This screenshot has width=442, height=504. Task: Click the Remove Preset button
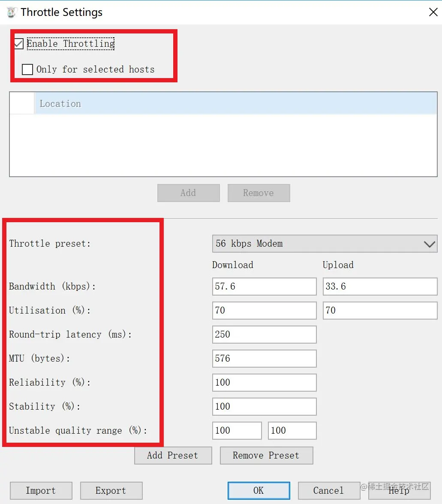point(266,456)
